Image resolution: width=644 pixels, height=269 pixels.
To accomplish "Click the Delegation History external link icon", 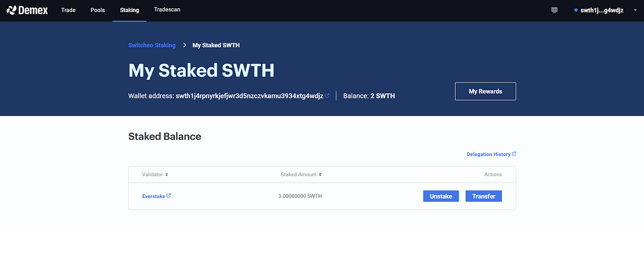I will point(514,154).
